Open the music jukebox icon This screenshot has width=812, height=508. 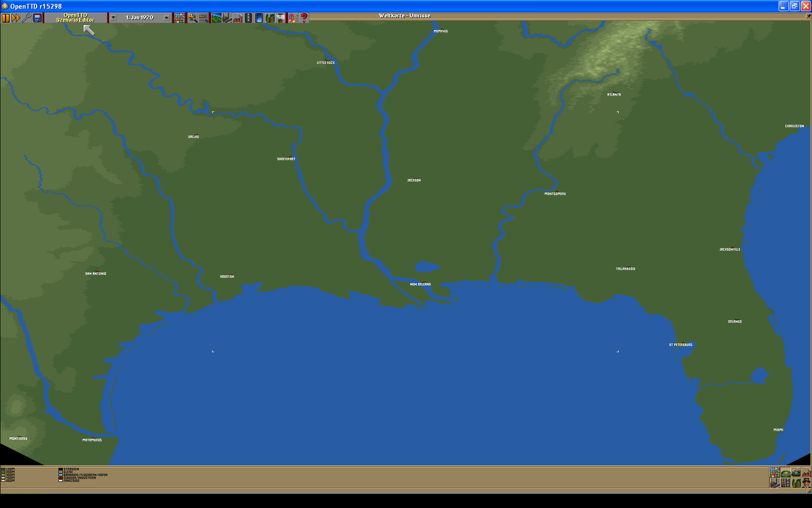[x=293, y=18]
